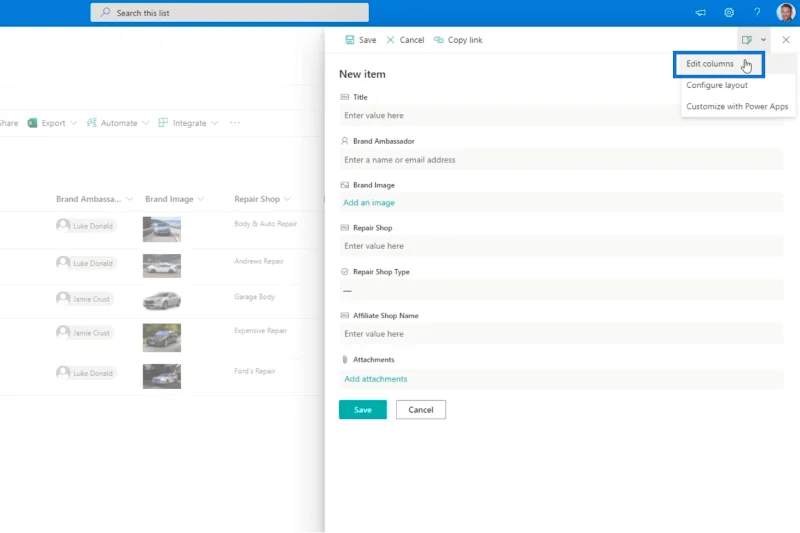The width and height of the screenshot is (800, 533).
Task: Click the megaphone feedback icon
Action: click(701, 13)
